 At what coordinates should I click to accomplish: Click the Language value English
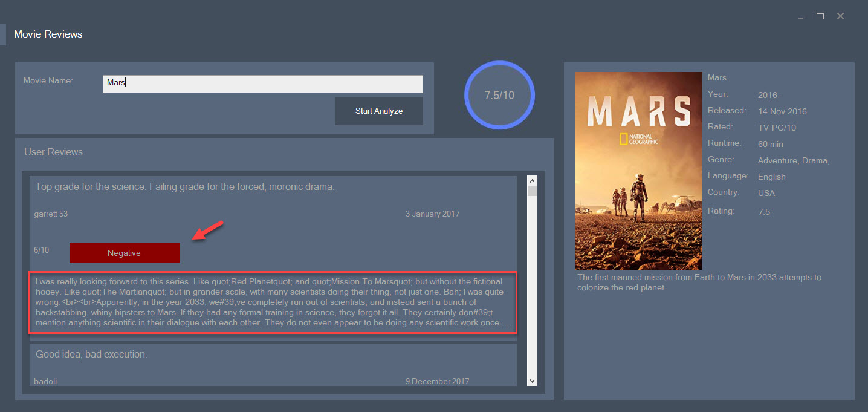772,177
